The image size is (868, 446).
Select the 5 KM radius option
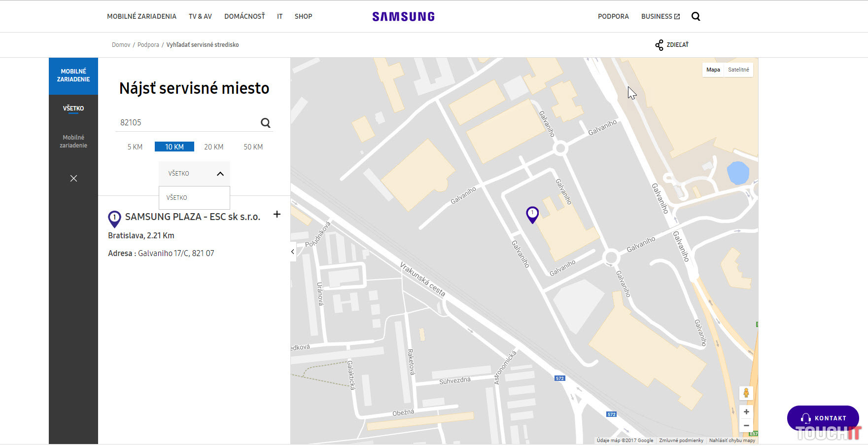pos(135,147)
